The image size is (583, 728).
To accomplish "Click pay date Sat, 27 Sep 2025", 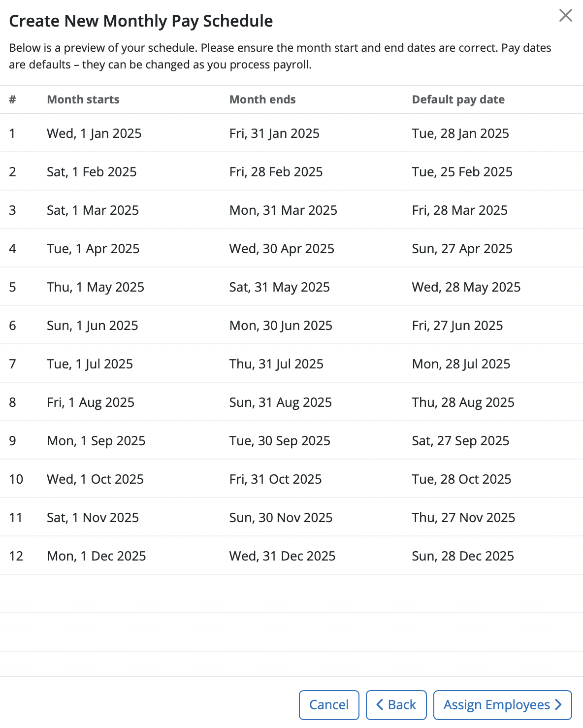I will click(460, 441).
